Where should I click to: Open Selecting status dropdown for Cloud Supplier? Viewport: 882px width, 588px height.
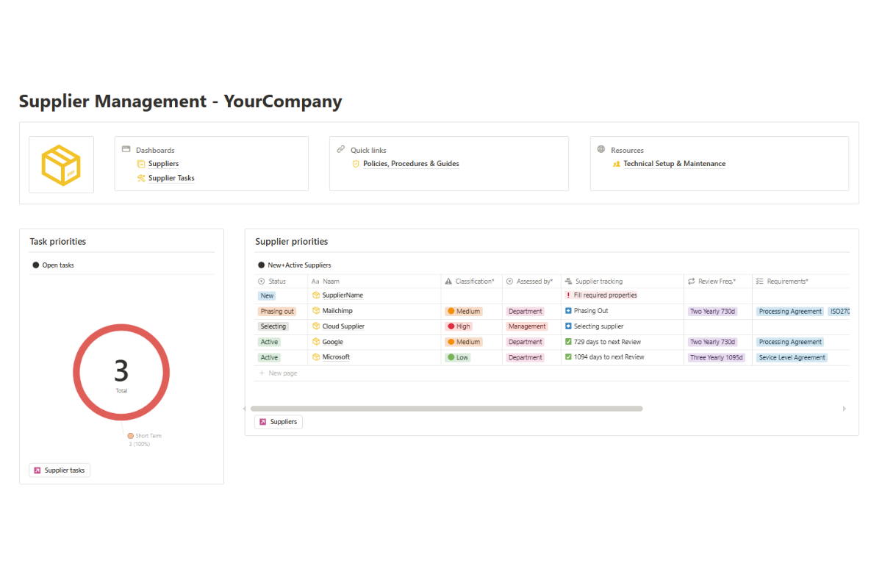tap(273, 326)
